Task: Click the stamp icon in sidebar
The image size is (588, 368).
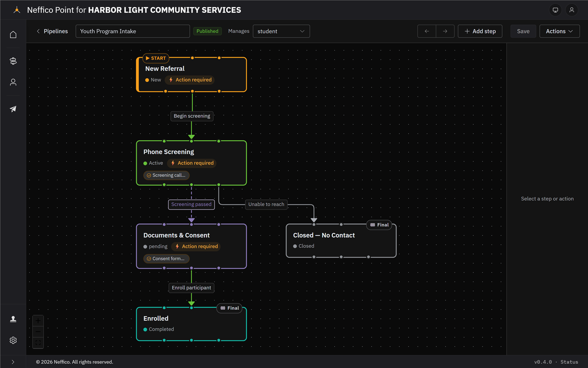Action: [x=13, y=319]
